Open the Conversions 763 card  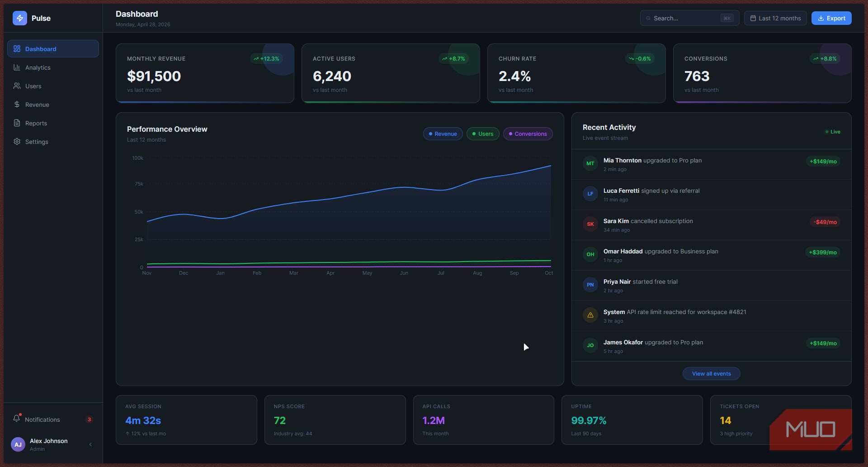click(762, 73)
